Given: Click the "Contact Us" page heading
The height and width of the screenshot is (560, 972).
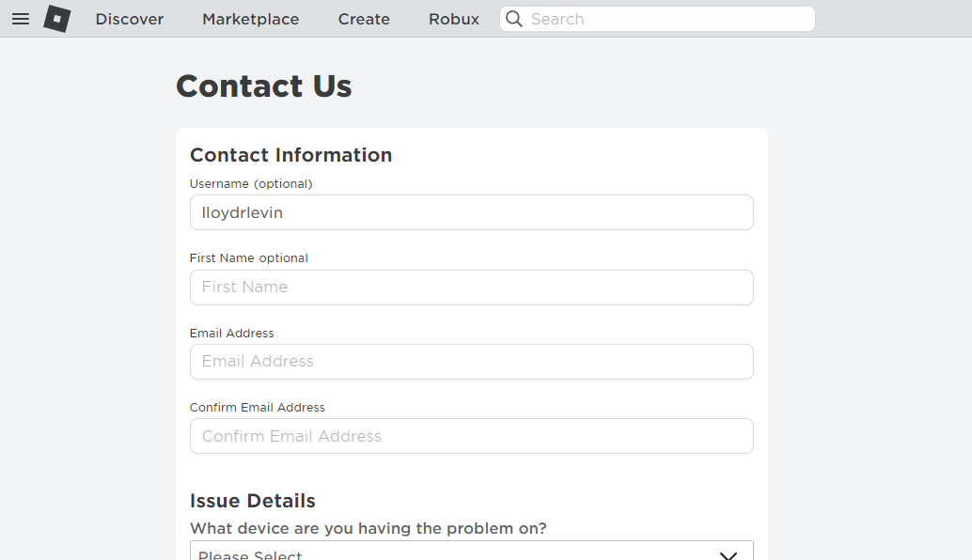Looking at the screenshot, I should click(x=264, y=86).
